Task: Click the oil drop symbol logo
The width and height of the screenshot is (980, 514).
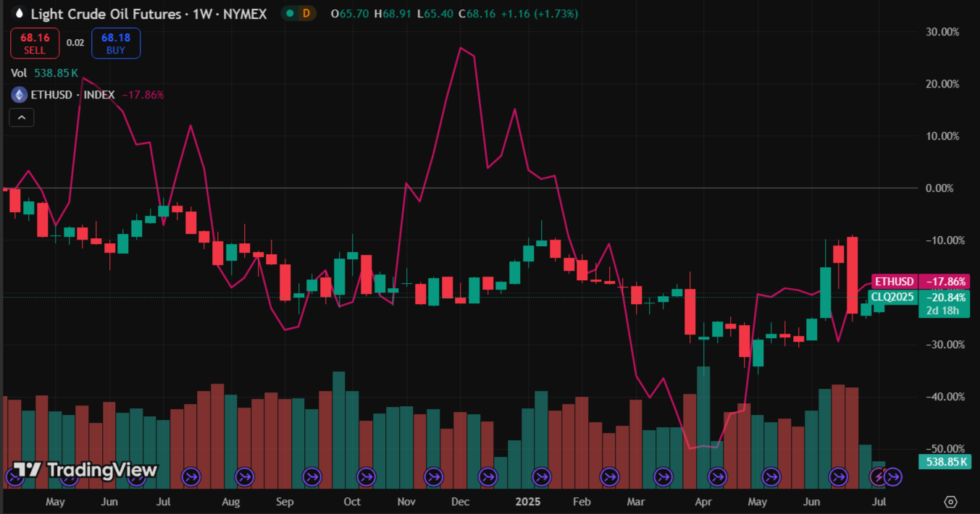Action: 18,14
